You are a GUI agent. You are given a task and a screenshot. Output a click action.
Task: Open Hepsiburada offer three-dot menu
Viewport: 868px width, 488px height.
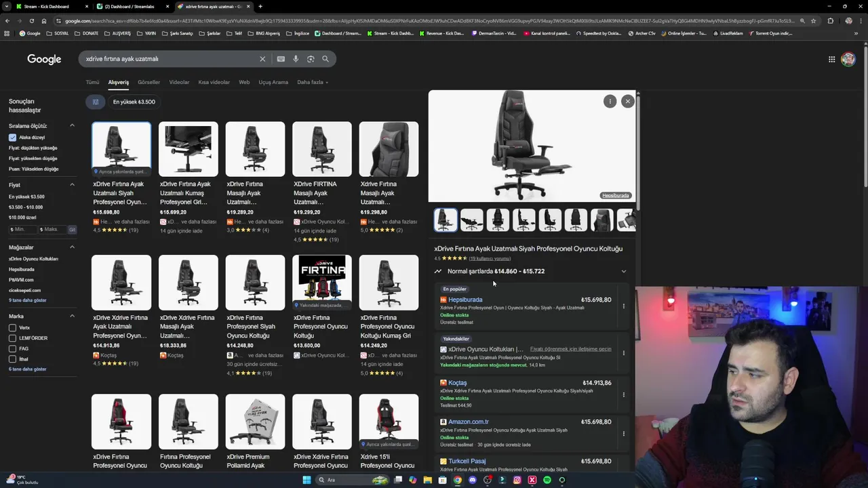(624, 306)
